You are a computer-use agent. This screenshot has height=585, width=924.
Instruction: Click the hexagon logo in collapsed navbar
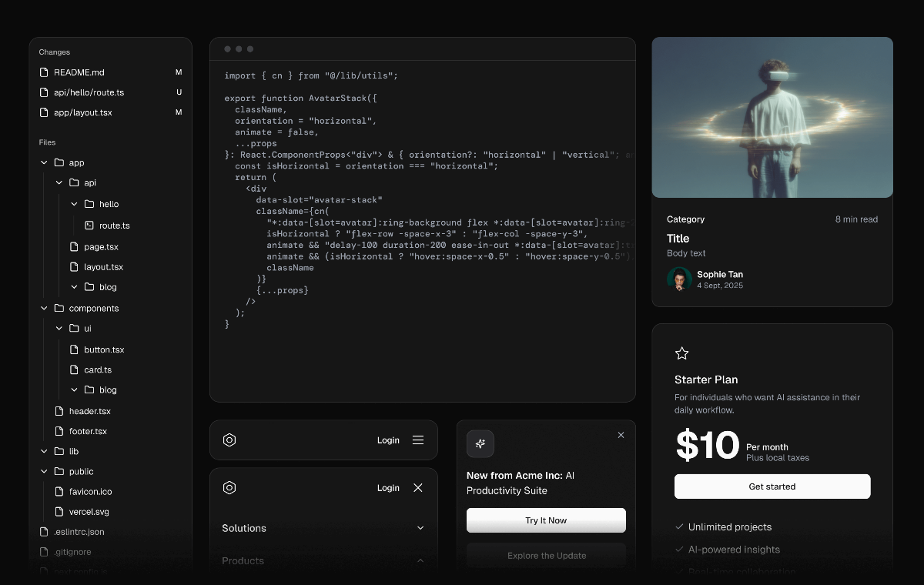[x=229, y=440]
